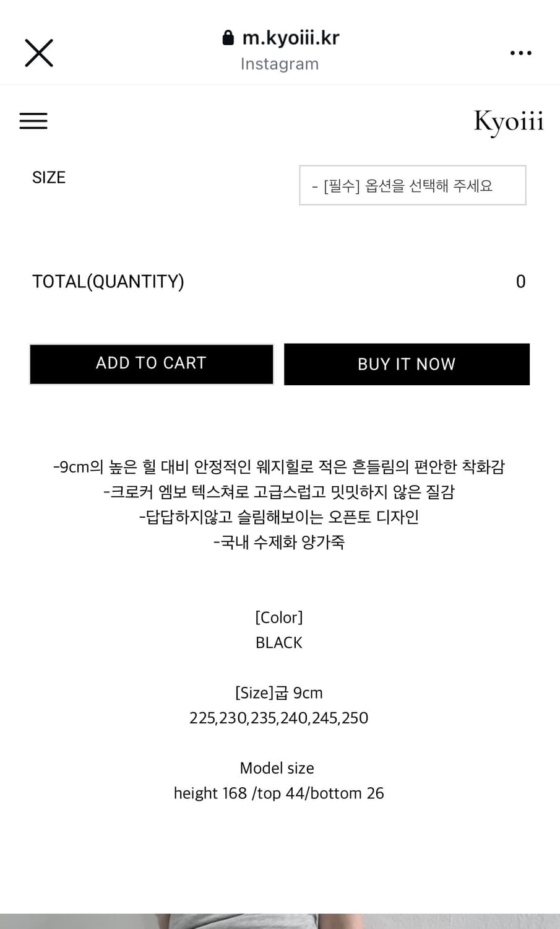The height and width of the screenshot is (929, 560).
Task: Close the in-app browser with X
Action: [38, 53]
